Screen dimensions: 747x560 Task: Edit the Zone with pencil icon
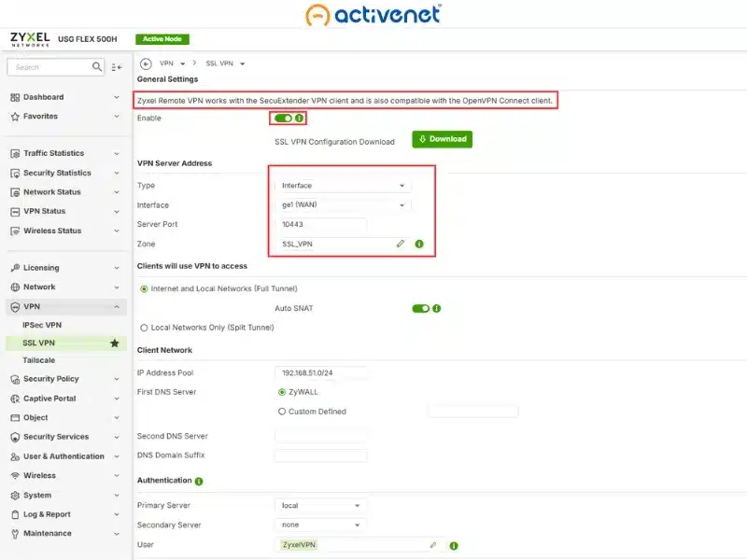click(401, 244)
